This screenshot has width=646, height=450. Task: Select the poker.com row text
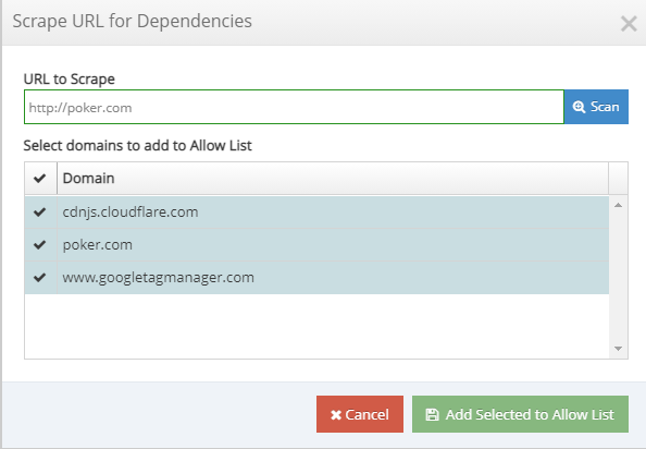click(97, 245)
